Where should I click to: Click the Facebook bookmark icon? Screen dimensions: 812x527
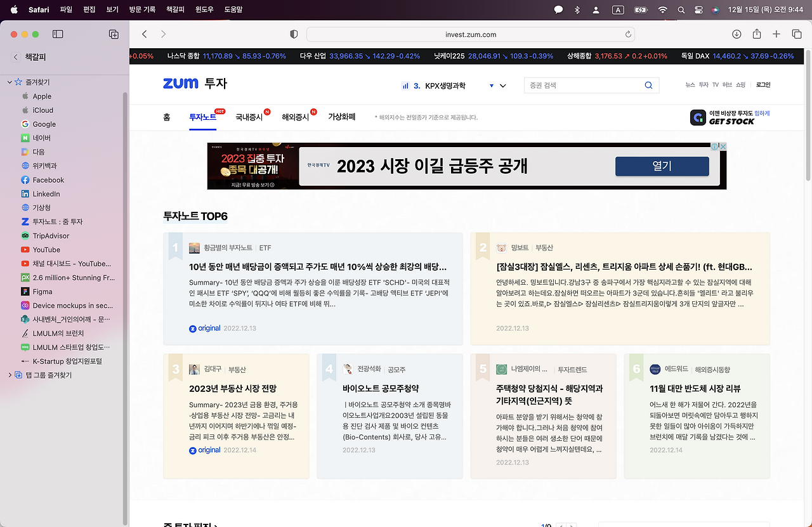coord(25,180)
